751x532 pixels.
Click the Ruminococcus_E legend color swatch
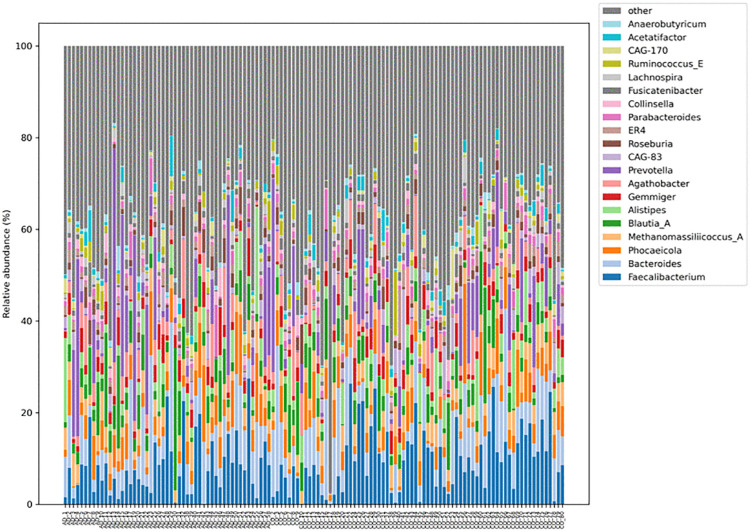click(612, 64)
